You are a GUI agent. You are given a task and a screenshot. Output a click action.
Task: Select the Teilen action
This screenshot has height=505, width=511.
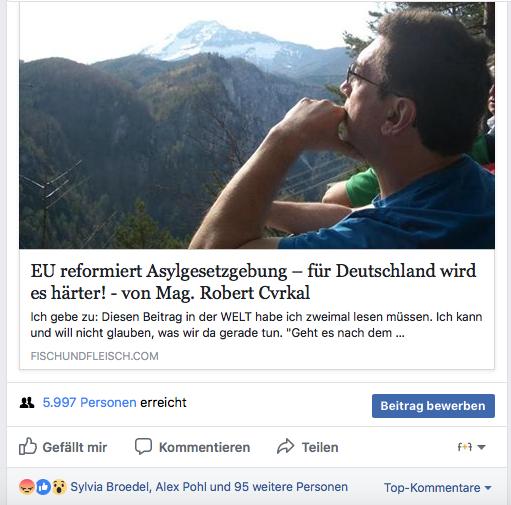click(x=320, y=447)
